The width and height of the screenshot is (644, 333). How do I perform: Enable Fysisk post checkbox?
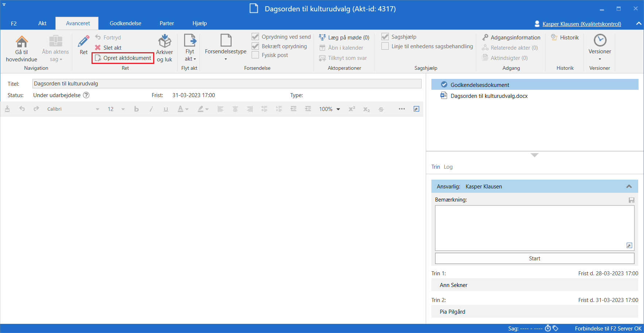point(255,55)
